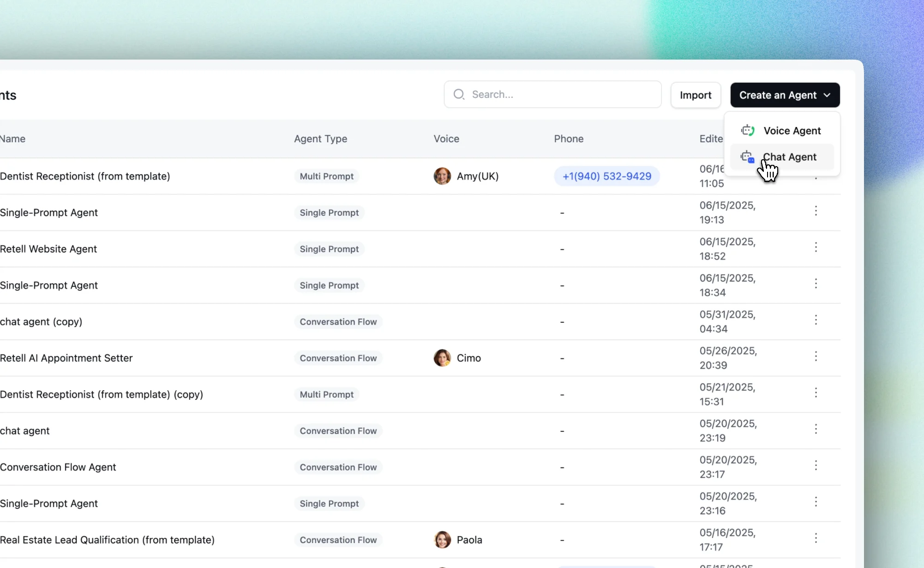Image resolution: width=924 pixels, height=568 pixels.
Task: Click the 05/26/2025, 20:39 edited date
Action: click(728, 358)
